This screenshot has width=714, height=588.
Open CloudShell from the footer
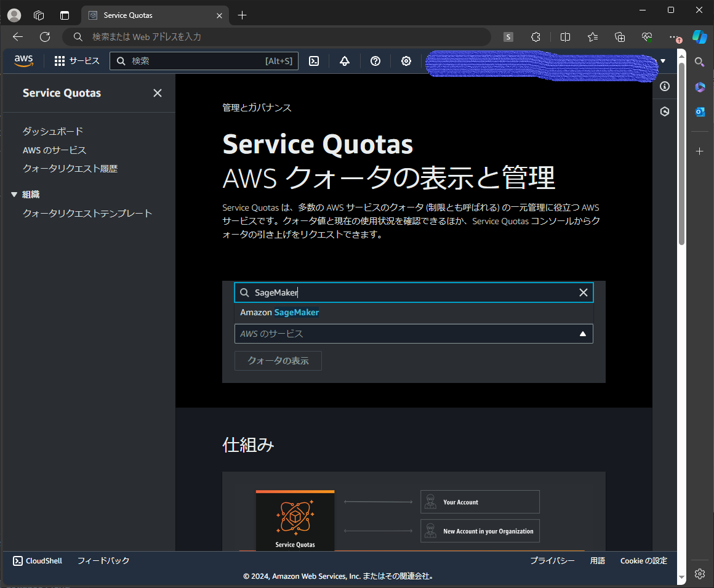[x=38, y=561]
